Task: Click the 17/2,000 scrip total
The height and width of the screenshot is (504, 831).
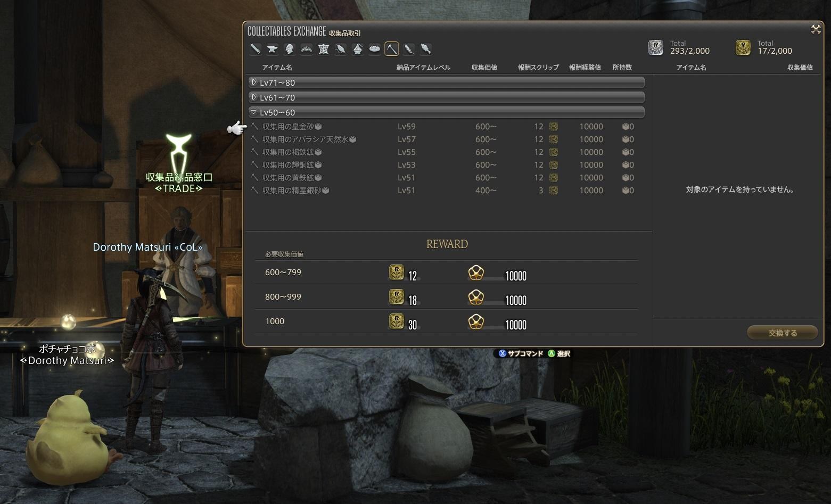Action: (775, 51)
